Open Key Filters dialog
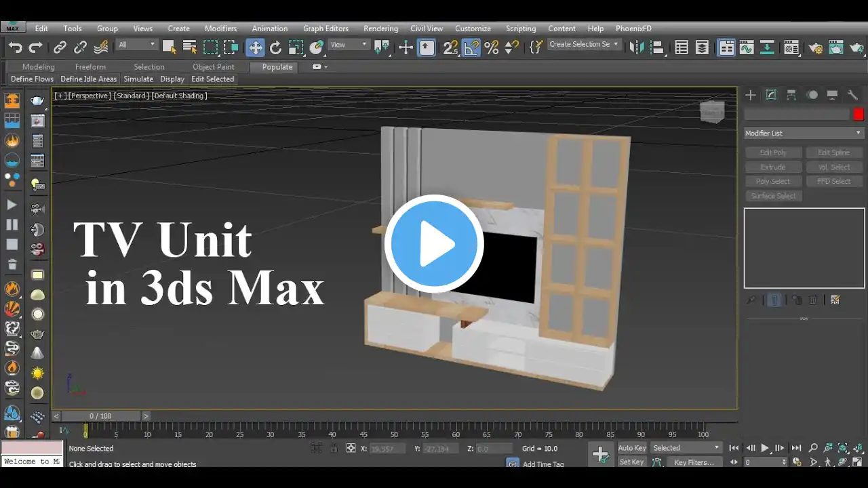 tap(693, 462)
